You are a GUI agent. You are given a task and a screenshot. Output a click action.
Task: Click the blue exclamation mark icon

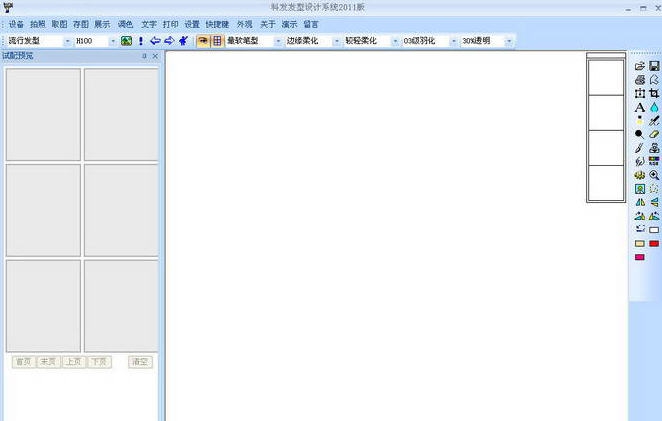coord(141,41)
